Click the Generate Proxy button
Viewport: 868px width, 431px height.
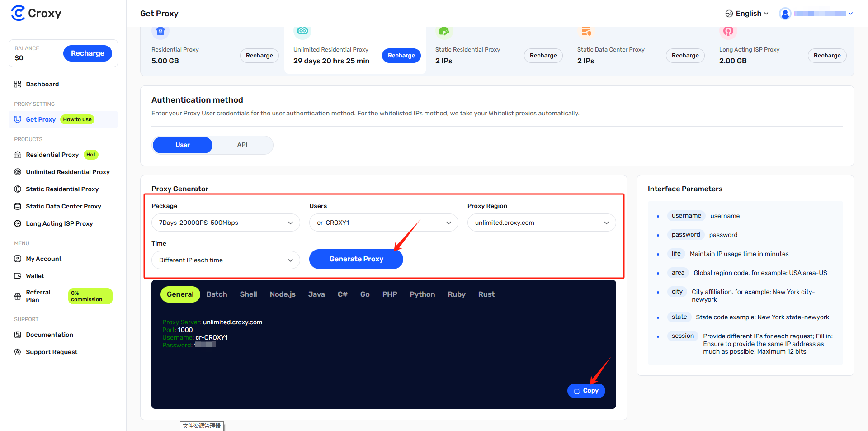point(356,259)
